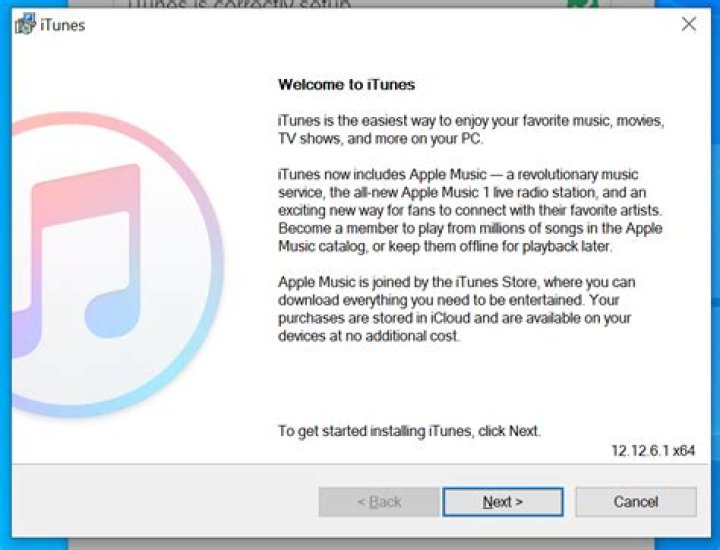
Task: Click the paragraph starting 'Apple Music is joined by'
Action: (x=456, y=309)
